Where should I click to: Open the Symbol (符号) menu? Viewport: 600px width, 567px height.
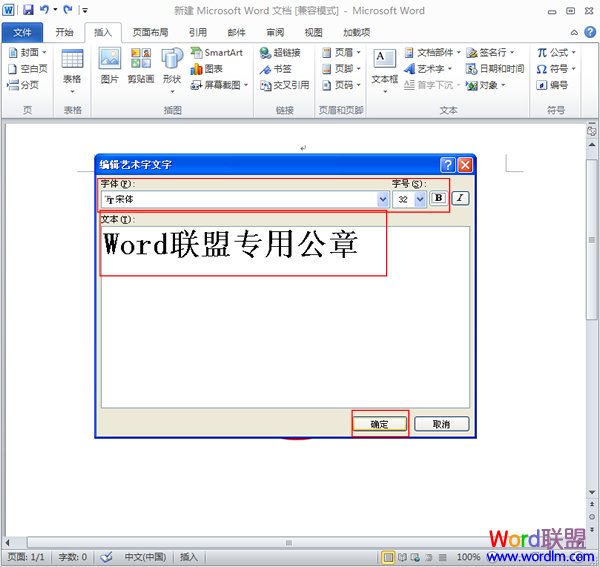556,68
